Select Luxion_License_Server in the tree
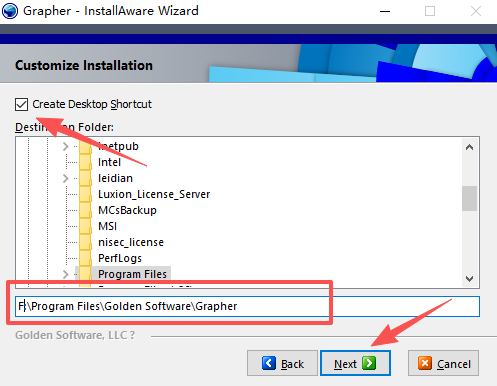Screen dimensions: 497x386 click(154, 194)
